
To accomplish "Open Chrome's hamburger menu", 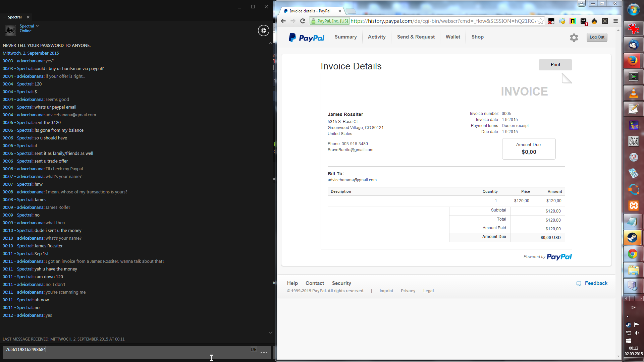I will [615, 21].
